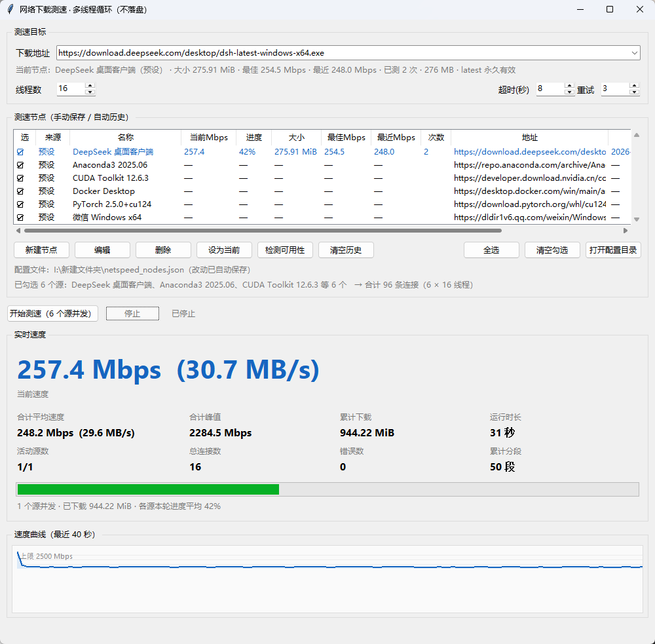Sort by the 次数 column header
The image size is (655, 644).
click(x=436, y=138)
